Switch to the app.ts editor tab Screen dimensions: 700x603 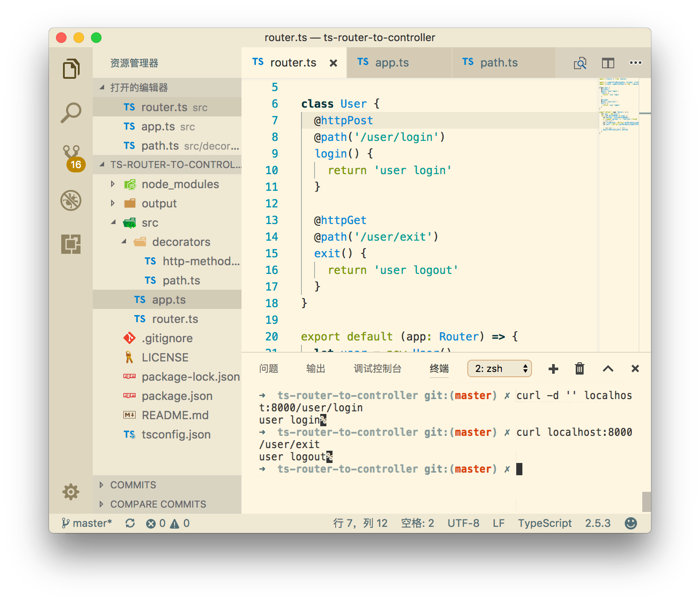[x=399, y=63]
